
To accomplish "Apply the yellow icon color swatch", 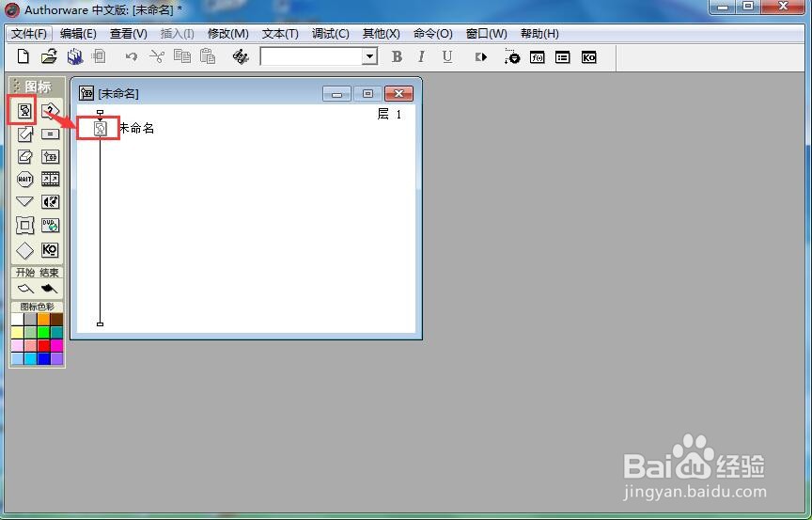I will click(x=17, y=332).
